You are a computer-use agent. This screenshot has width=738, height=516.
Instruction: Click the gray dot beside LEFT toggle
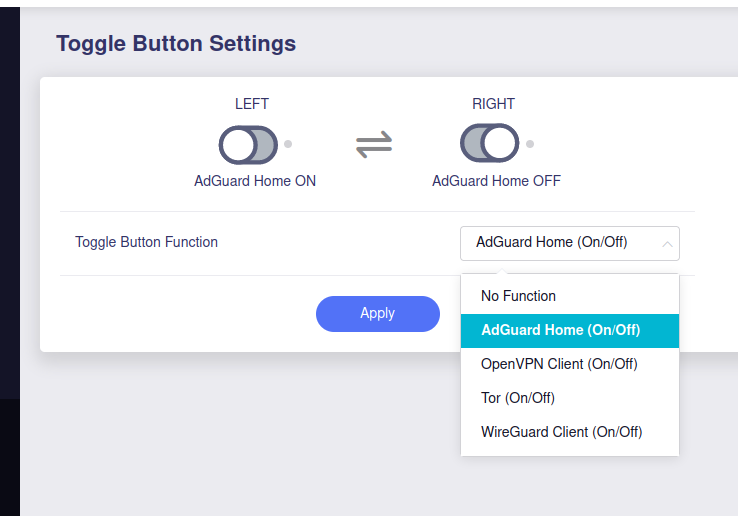pyautogui.click(x=288, y=144)
